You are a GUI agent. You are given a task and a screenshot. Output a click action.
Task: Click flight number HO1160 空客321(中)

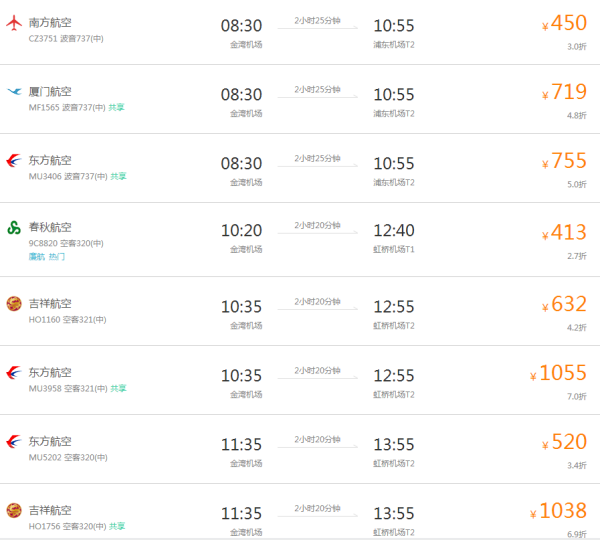pyautogui.click(x=67, y=320)
